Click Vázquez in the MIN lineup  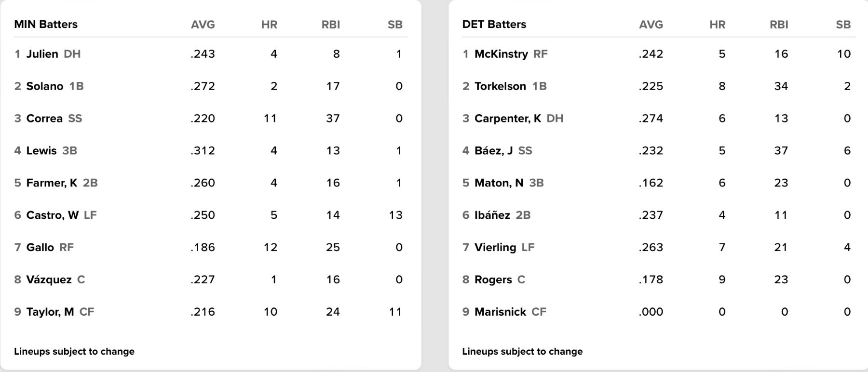pos(49,280)
